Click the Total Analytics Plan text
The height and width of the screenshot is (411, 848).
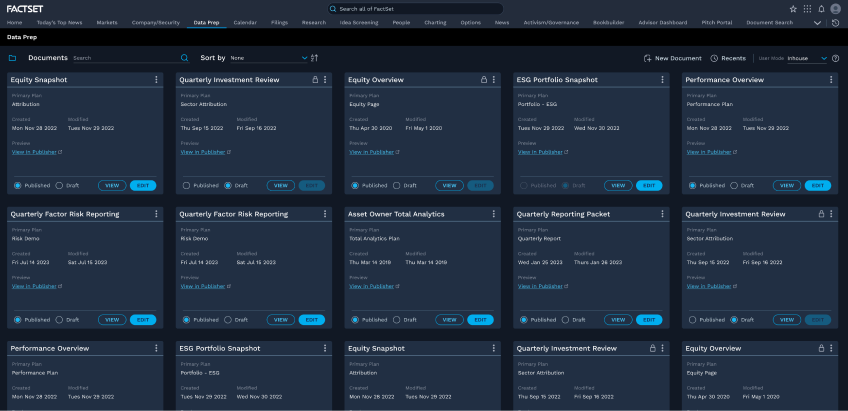[x=374, y=238]
